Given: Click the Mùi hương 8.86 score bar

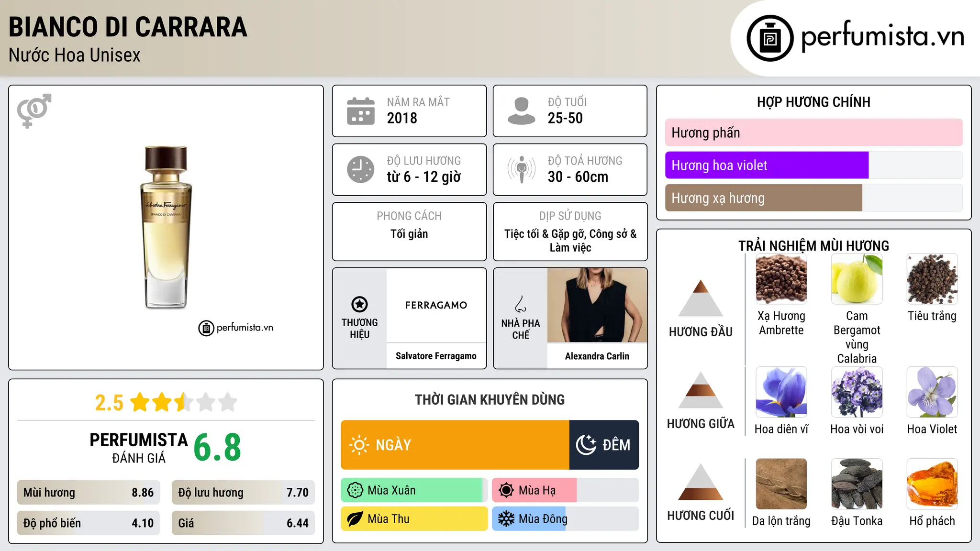Looking at the screenshot, I should tap(89, 493).
